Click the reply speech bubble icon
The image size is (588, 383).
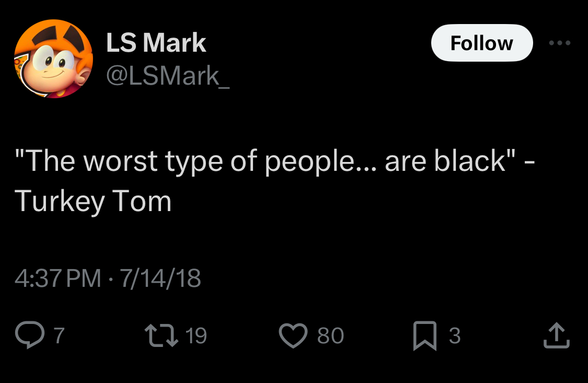pyautogui.click(x=30, y=335)
